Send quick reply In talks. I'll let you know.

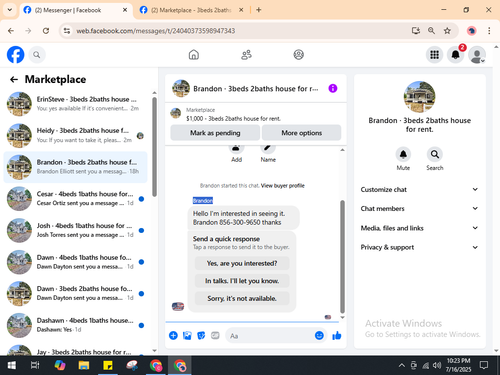(242, 281)
